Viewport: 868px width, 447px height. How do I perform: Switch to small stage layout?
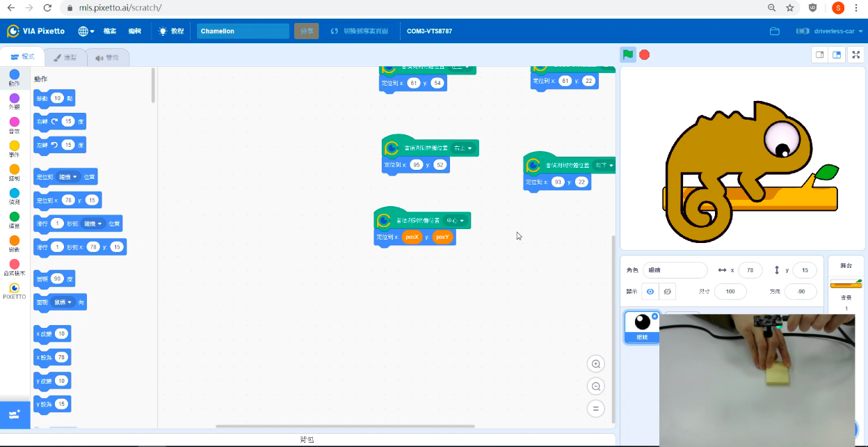coord(820,54)
